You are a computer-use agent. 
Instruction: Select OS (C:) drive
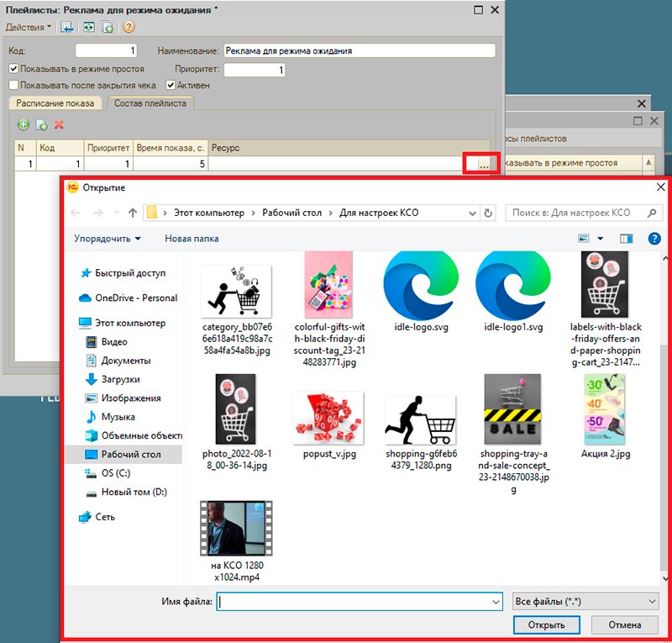pos(108,473)
